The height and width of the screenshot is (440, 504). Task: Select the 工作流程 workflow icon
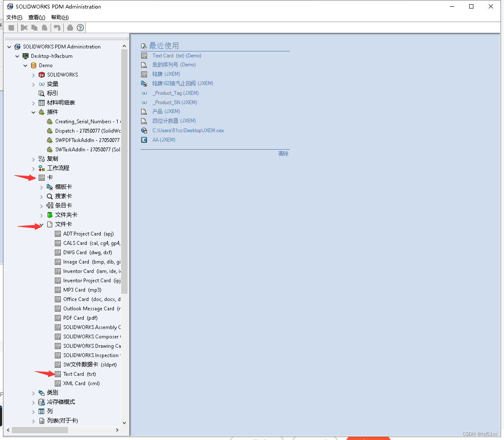tap(42, 168)
